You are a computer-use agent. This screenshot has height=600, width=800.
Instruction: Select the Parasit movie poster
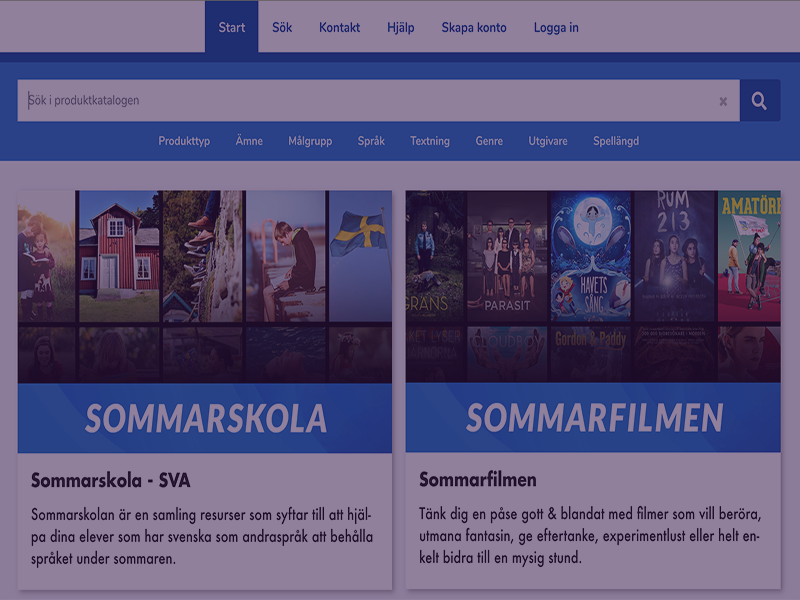click(506, 256)
